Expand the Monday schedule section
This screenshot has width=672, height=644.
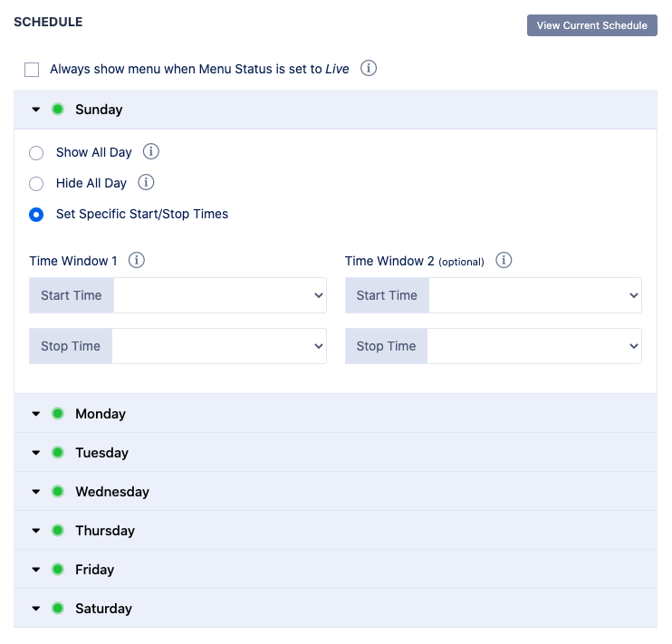36,414
